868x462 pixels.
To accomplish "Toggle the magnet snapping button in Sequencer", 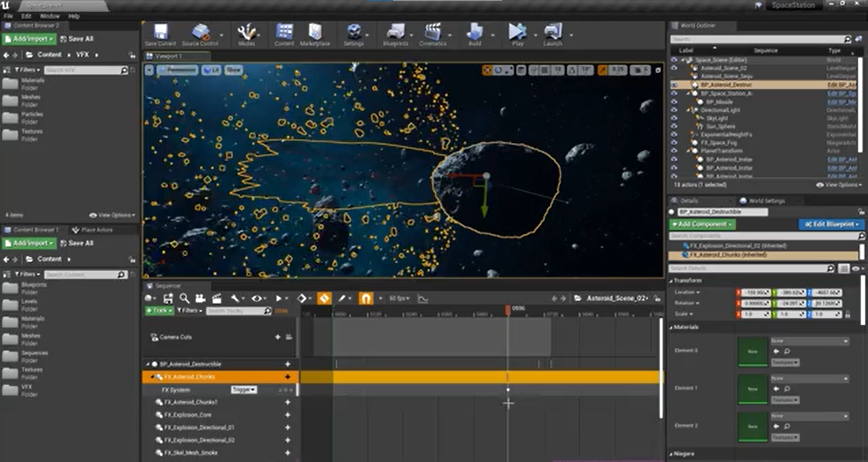I will click(x=365, y=298).
